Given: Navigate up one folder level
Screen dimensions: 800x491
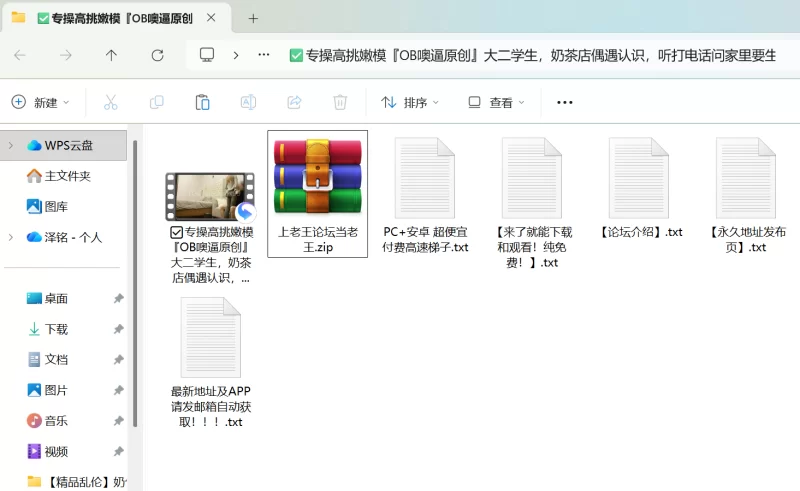Looking at the screenshot, I should click(x=111, y=55).
